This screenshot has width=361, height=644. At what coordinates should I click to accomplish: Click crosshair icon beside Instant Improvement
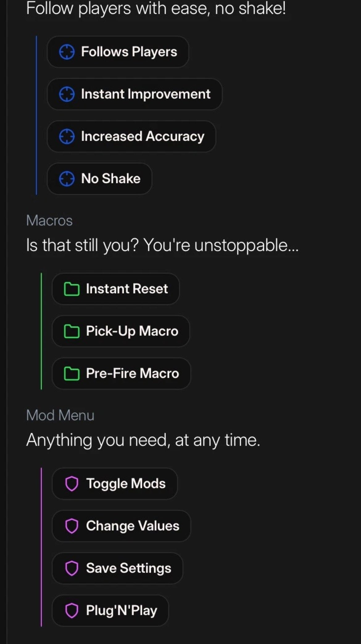click(67, 94)
